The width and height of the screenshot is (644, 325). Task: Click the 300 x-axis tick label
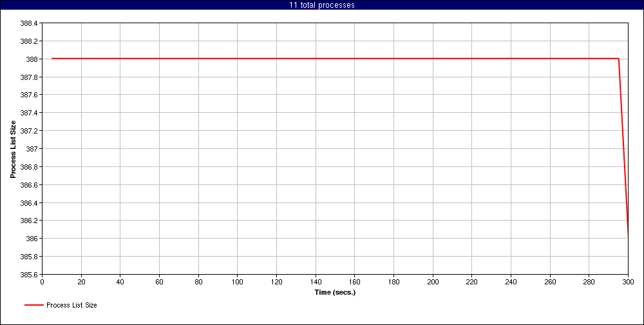(628, 282)
